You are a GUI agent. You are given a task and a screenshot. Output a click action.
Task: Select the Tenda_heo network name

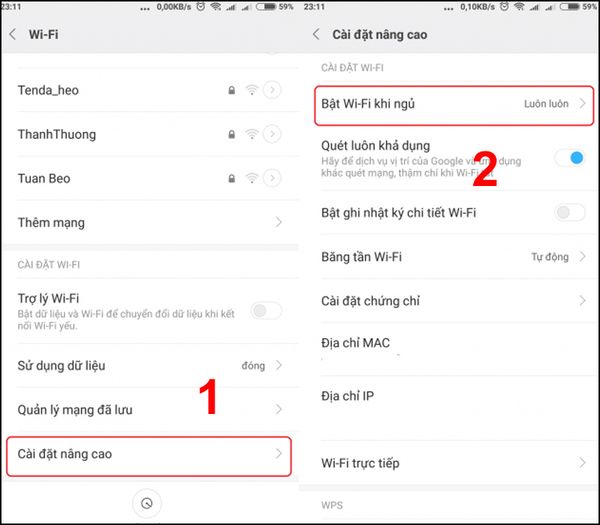[48, 90]
